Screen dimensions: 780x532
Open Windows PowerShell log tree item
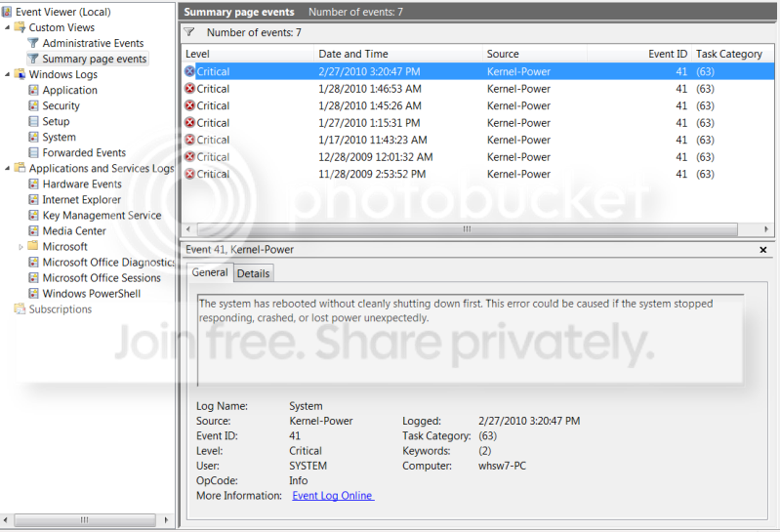(x=91, y=294)
